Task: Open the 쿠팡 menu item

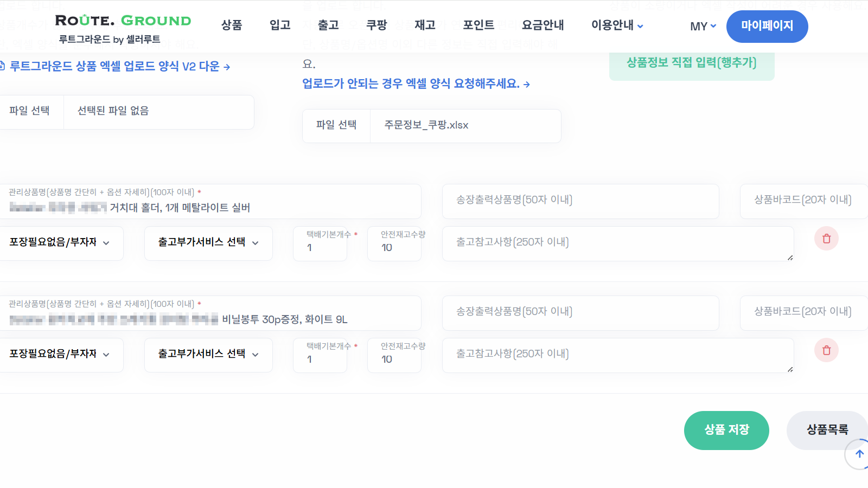Action: click(376, 25)
